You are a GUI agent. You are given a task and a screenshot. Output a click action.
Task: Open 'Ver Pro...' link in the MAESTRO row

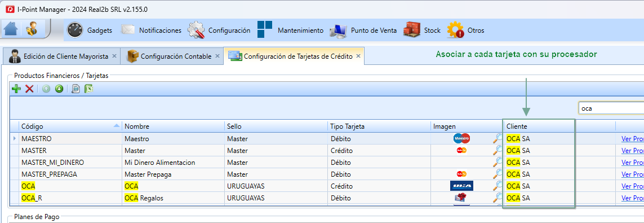pyautogui.click(x=633, y=139)
